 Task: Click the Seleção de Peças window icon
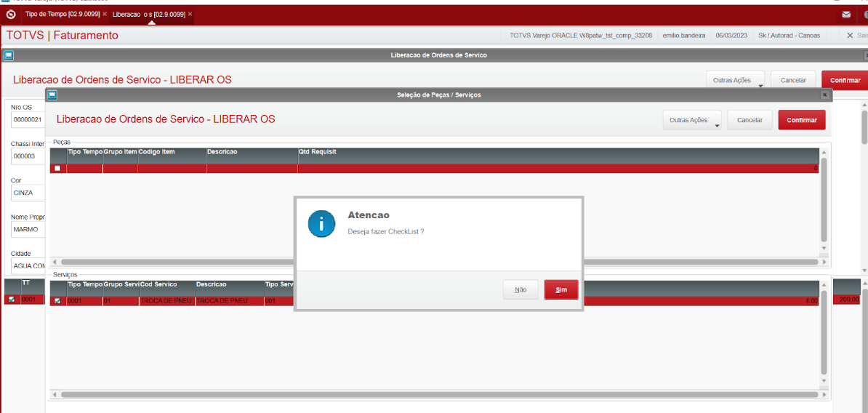tap(52, 95)
